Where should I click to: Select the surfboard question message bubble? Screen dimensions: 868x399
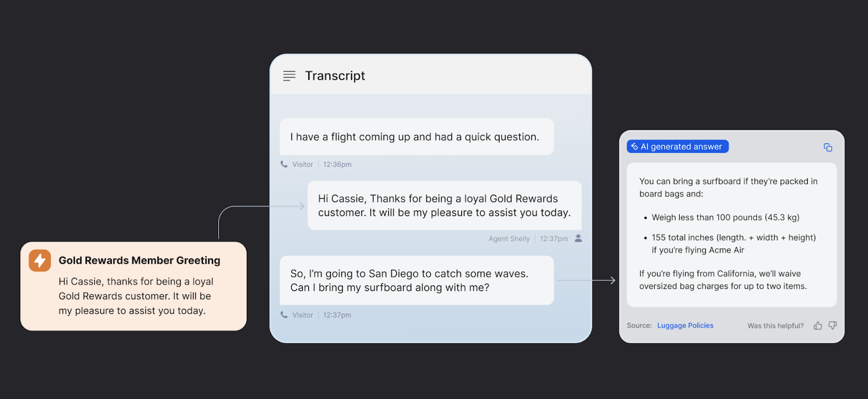click(x=417, y=281)
